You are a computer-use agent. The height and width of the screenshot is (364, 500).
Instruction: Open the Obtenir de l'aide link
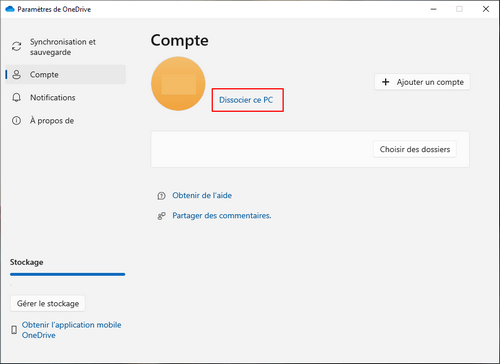[x=202, y=195]
